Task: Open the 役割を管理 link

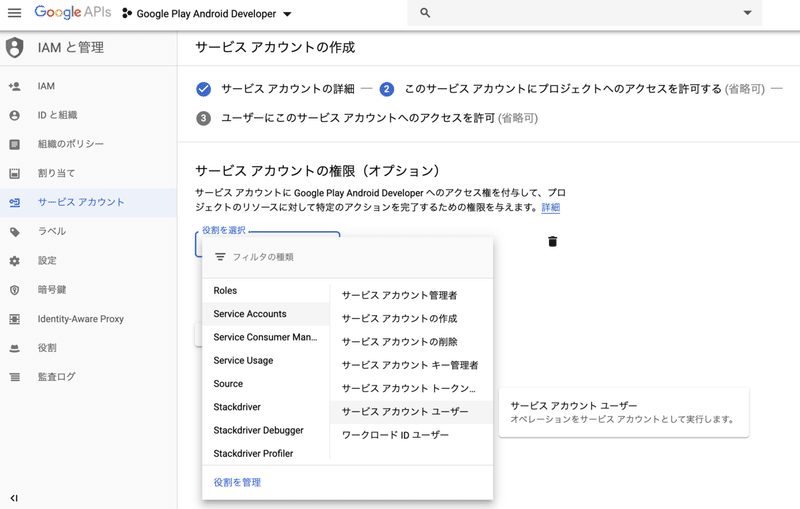Action: (237, 482)
